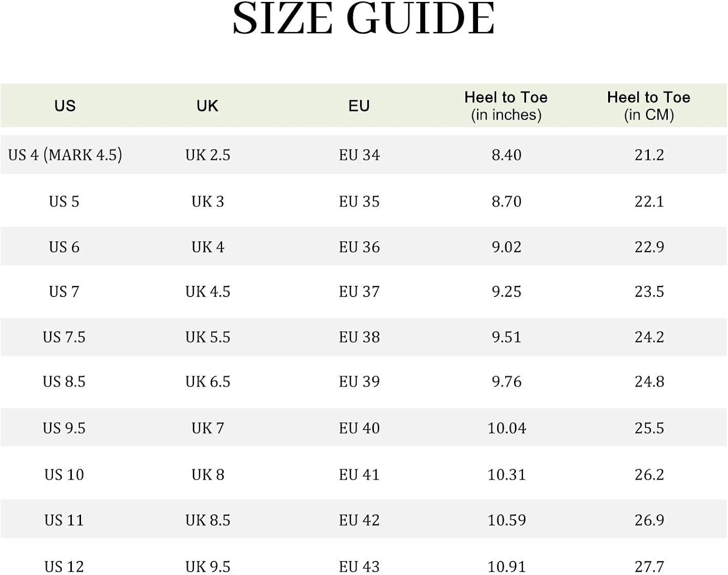Select the EU column header
Viewport: 728px width, 575px height.
click(359, 106)
